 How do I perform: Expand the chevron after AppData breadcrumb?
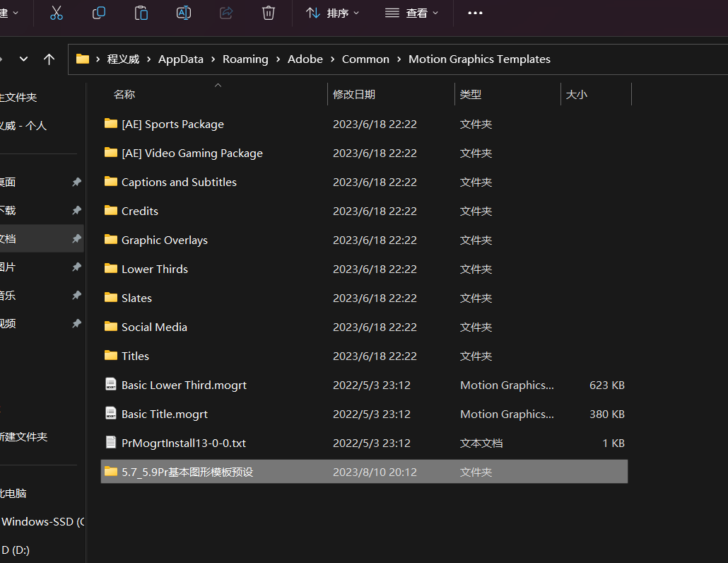[213, 59]
